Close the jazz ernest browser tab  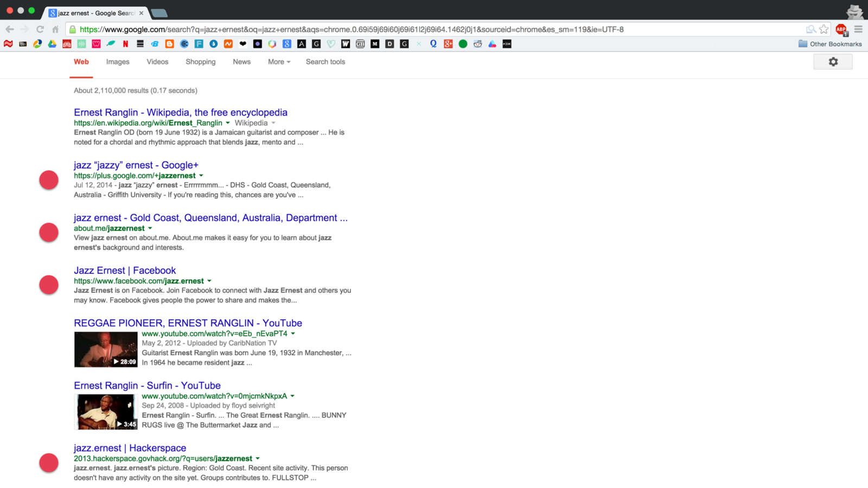click(141, 12)
